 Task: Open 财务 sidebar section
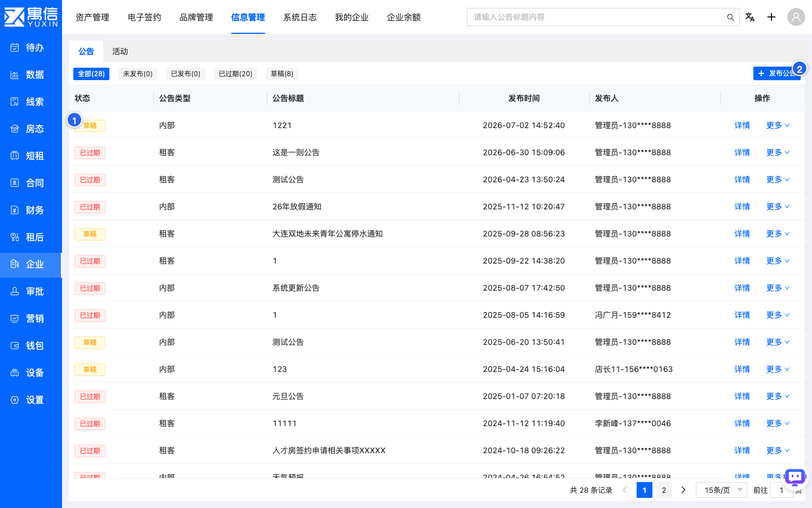coord(30,210)
